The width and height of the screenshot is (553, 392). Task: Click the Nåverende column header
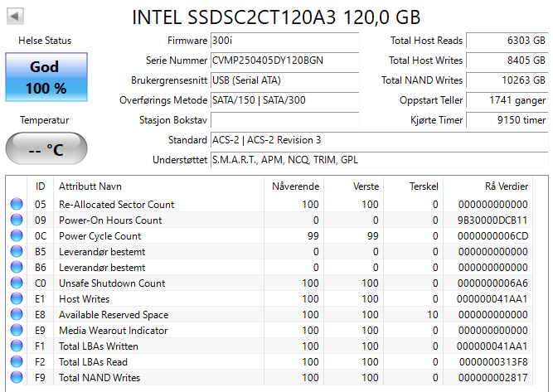(295, 186)
